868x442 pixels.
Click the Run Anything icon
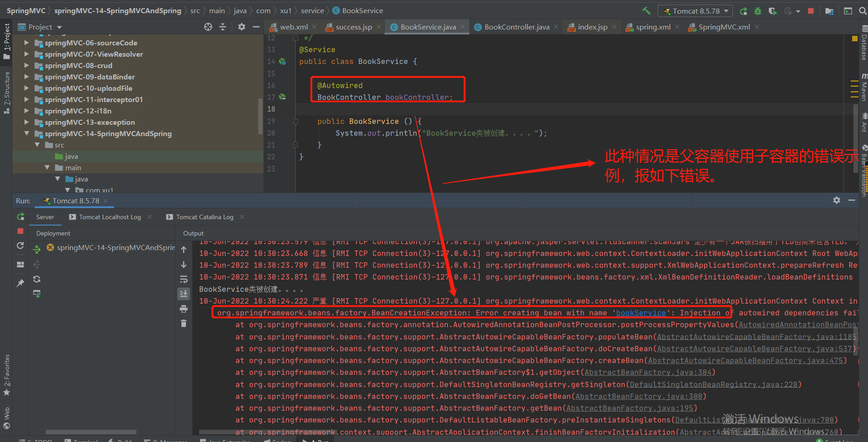[x=848, y=11]
